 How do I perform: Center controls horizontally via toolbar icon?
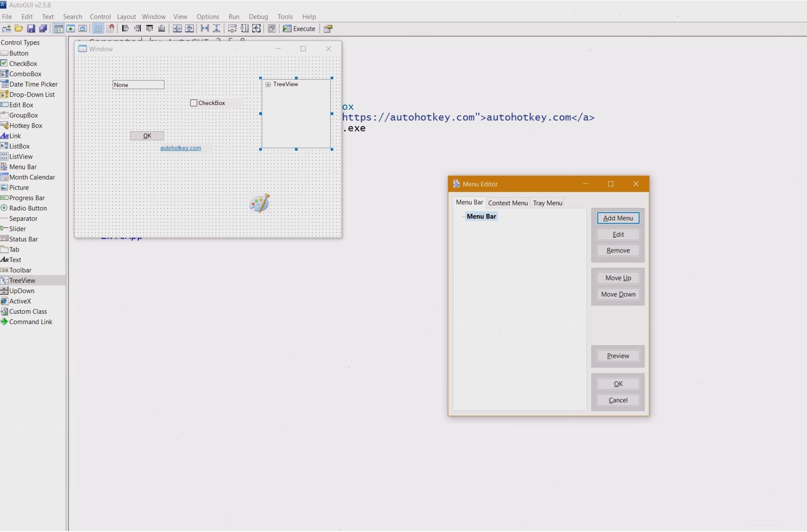point(177,29)
